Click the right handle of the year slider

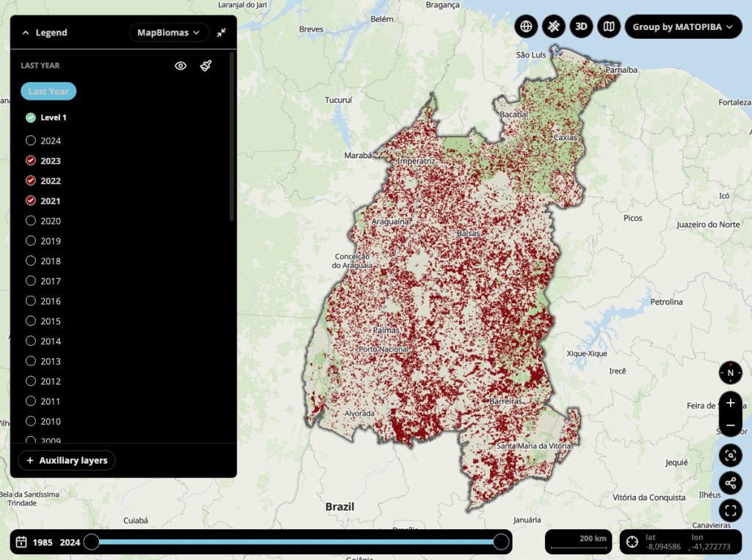pyautogui.click(x=502, y=542)
